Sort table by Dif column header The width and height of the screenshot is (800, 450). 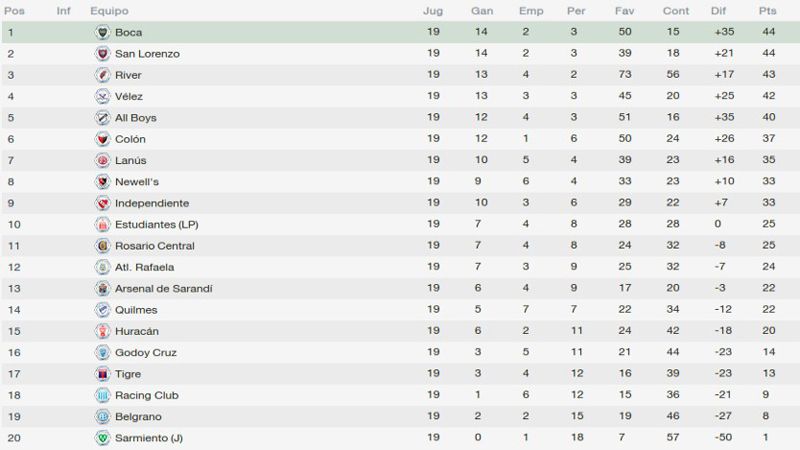718,11
